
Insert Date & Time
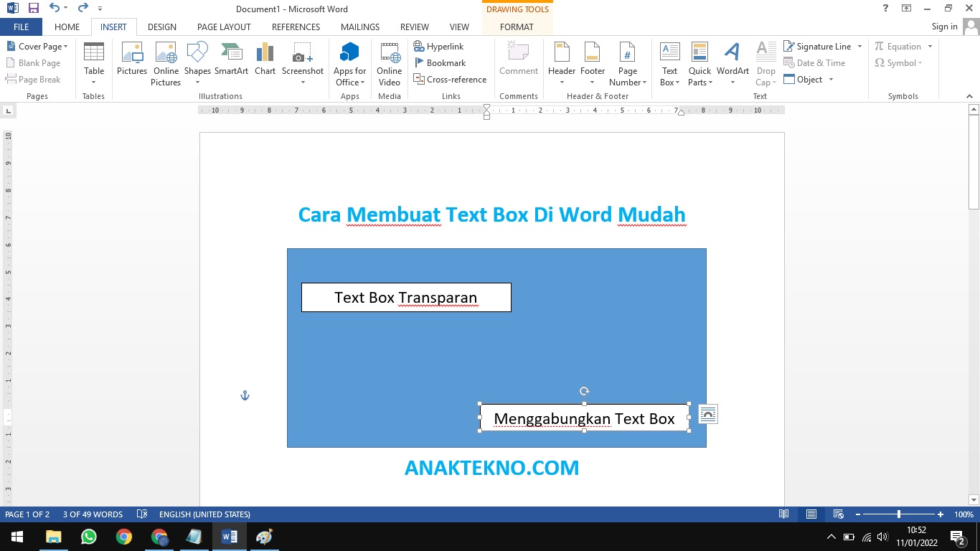coord(814,63)
